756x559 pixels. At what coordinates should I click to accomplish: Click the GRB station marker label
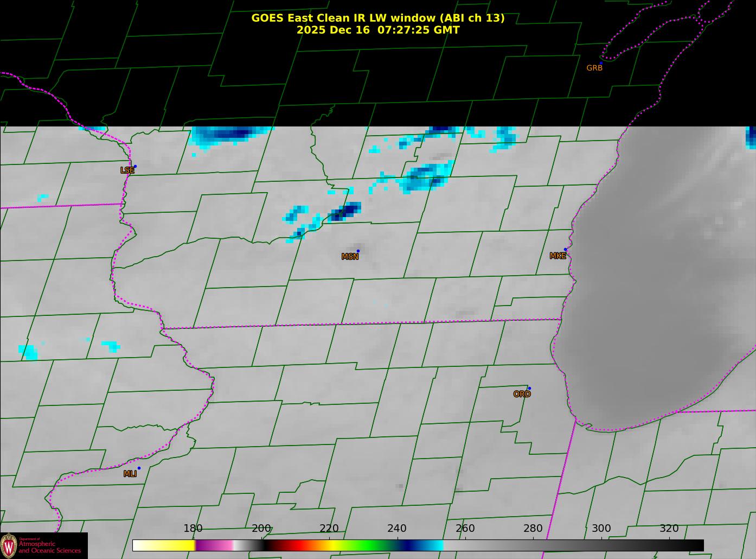[594, 68]
